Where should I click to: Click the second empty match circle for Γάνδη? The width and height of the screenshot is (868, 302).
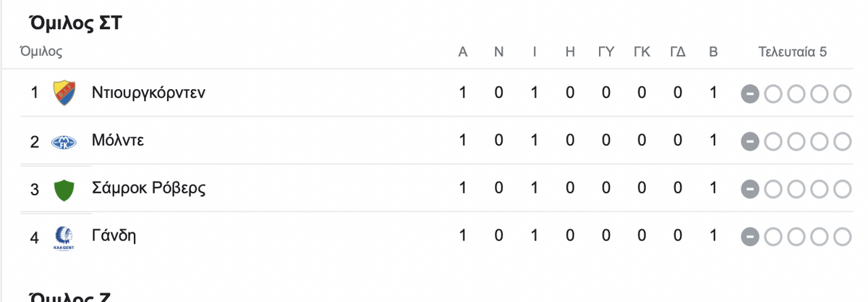pyautogui.click(x=796, y=236)
